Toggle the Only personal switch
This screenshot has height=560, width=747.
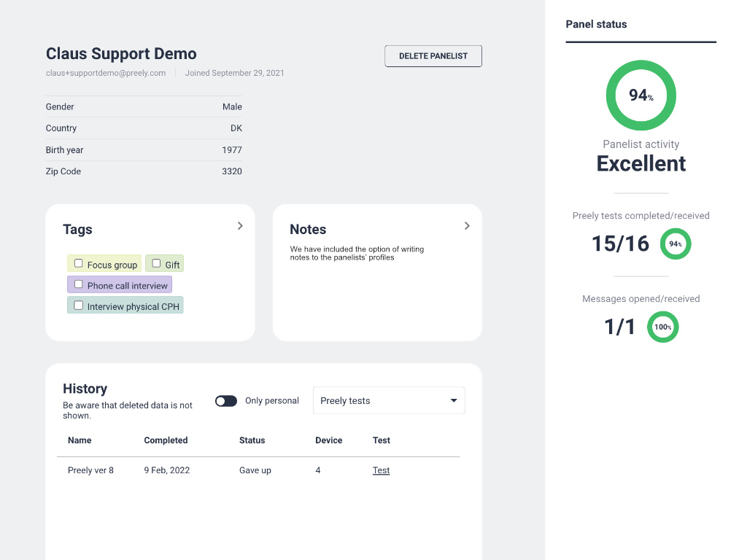tap(226, 401)
